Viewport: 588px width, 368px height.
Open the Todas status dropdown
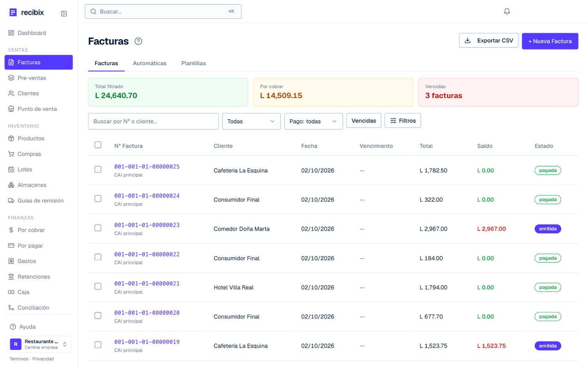(251, 121)
